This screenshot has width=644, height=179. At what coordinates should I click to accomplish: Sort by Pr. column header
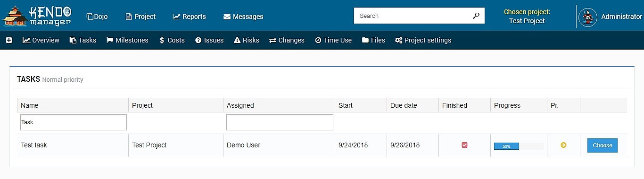click(563, 105)
